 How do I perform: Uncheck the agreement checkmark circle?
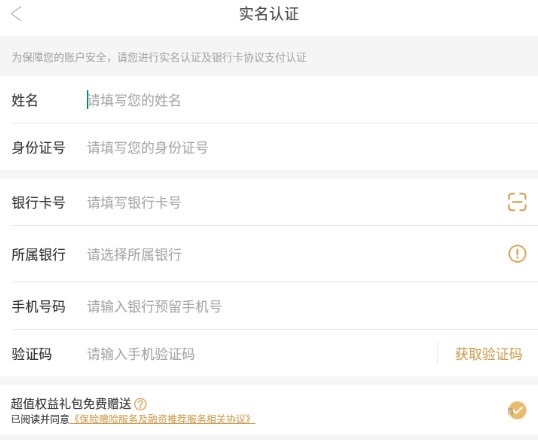(x=517, y=410)
